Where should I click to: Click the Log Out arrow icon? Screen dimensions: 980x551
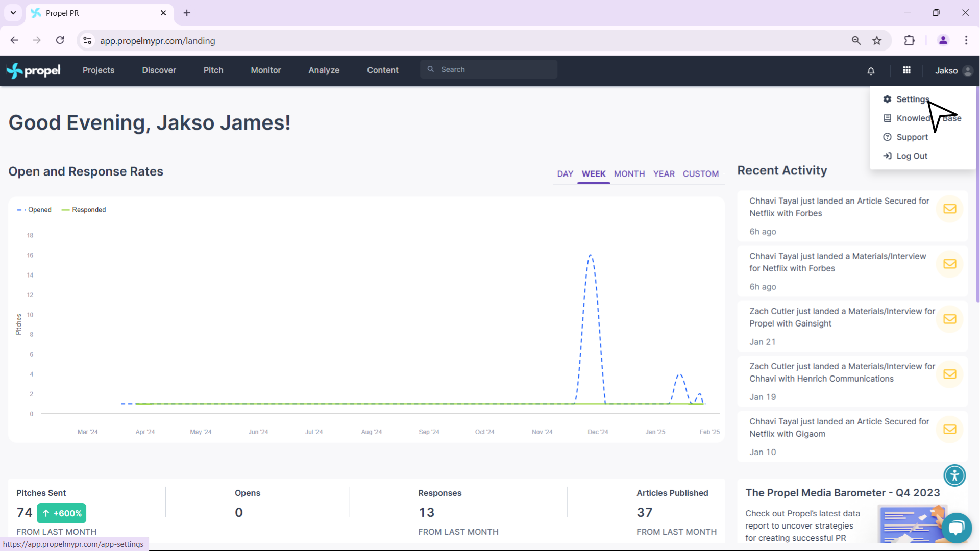coord(887,156)
